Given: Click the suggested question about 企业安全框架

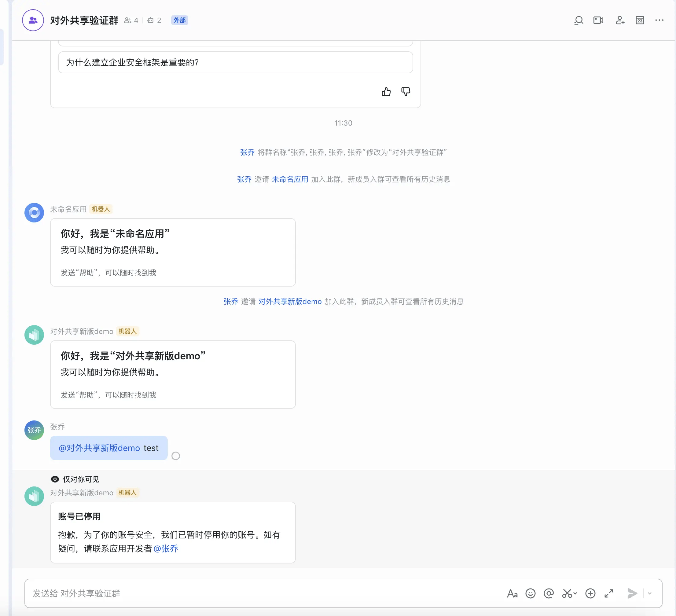Looking at the screenshot, I should [x=235, y=62].
